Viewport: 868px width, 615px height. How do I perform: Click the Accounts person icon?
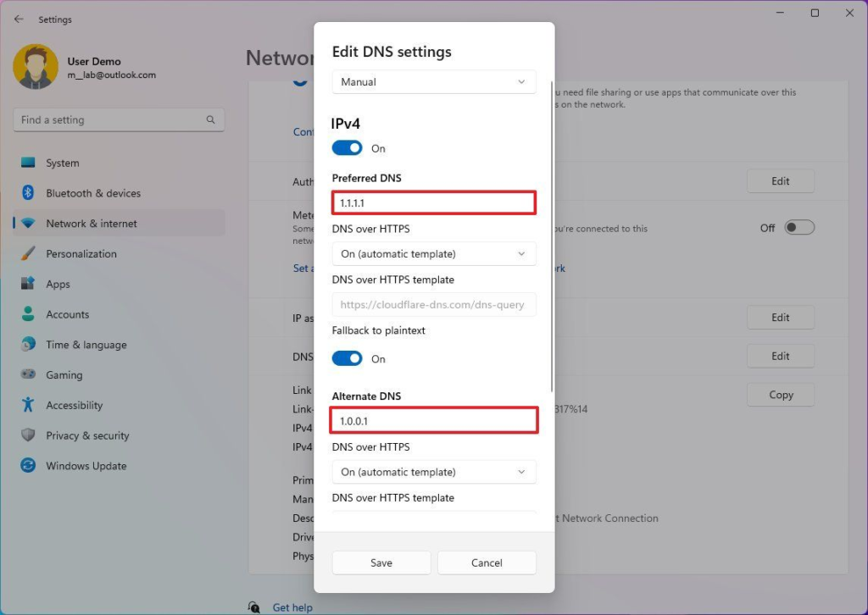click(28, 314)
